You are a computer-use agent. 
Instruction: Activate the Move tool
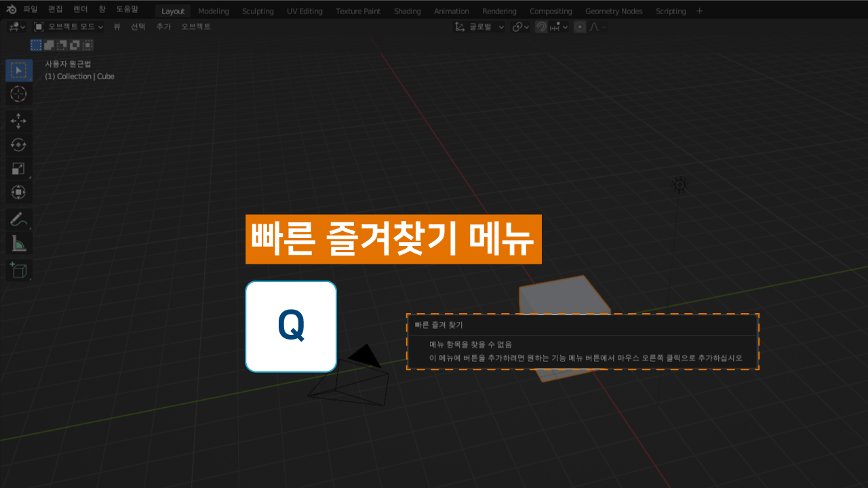19,121
